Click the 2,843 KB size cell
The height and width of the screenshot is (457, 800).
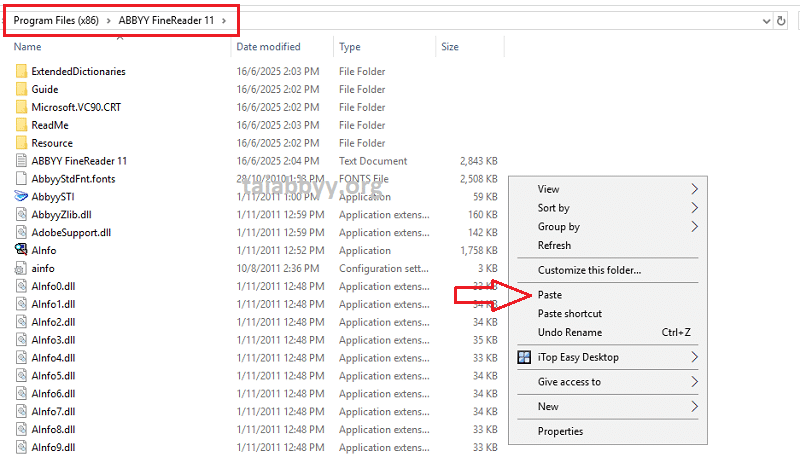tap(479, 161)
